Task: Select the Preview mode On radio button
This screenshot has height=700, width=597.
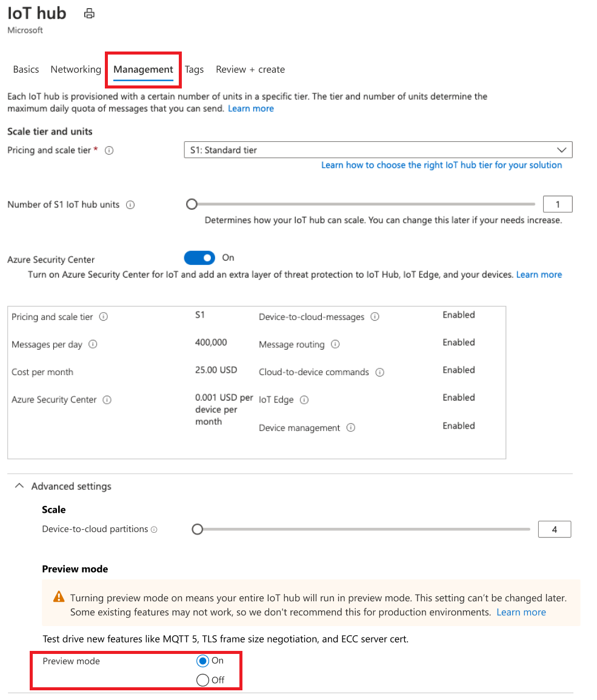Action: tap(202, 661)
